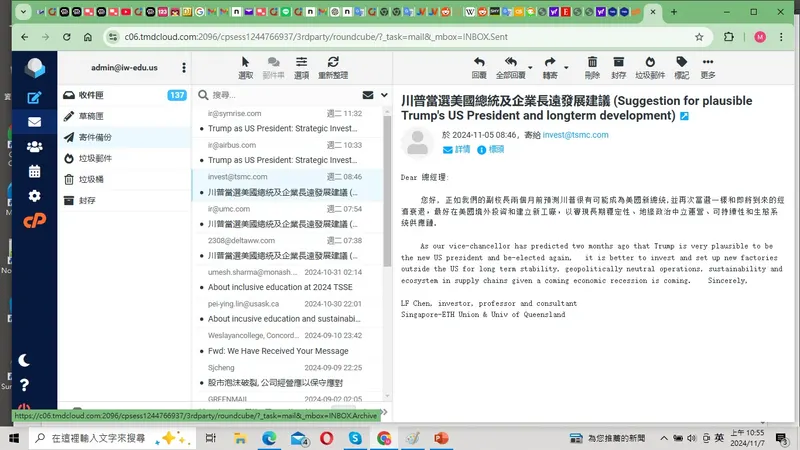The image size is (800, 450).
Task: Go to browser home page icon
Action: (88, 37)
